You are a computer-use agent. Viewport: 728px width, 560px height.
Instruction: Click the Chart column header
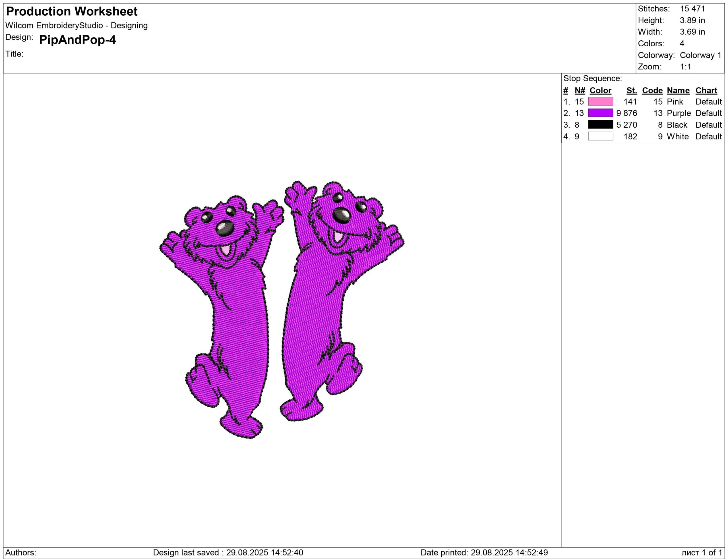coord(706,90)
